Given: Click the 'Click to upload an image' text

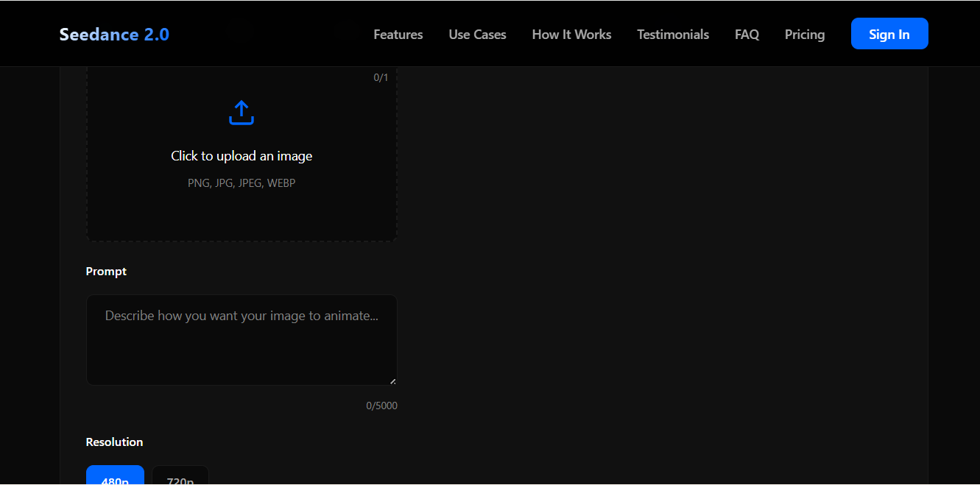Looking at the screenshot, I should coord(242,156).
